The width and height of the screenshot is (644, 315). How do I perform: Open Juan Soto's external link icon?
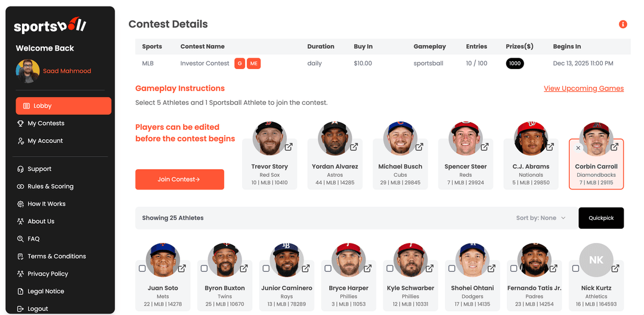pyautogui.click(x=182, y=269)
